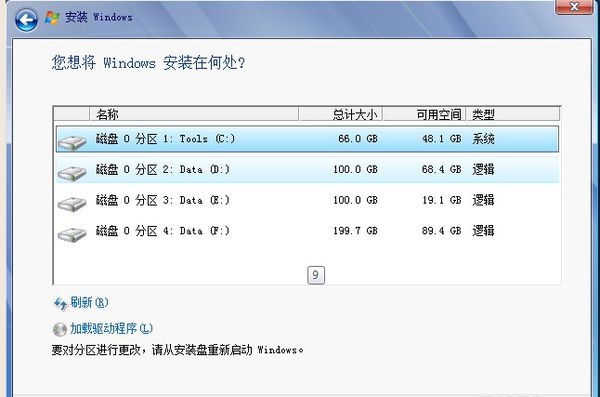Sort by the 名称 column header
Screen dimensions: 600x397
194,114
